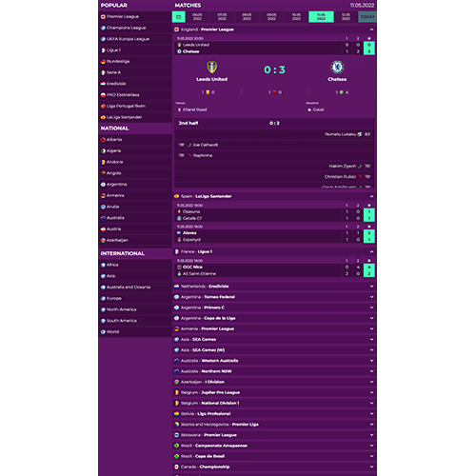Screen dimensions: 476x476
Task: Click the TODAY button
Action: coord(367,17)
